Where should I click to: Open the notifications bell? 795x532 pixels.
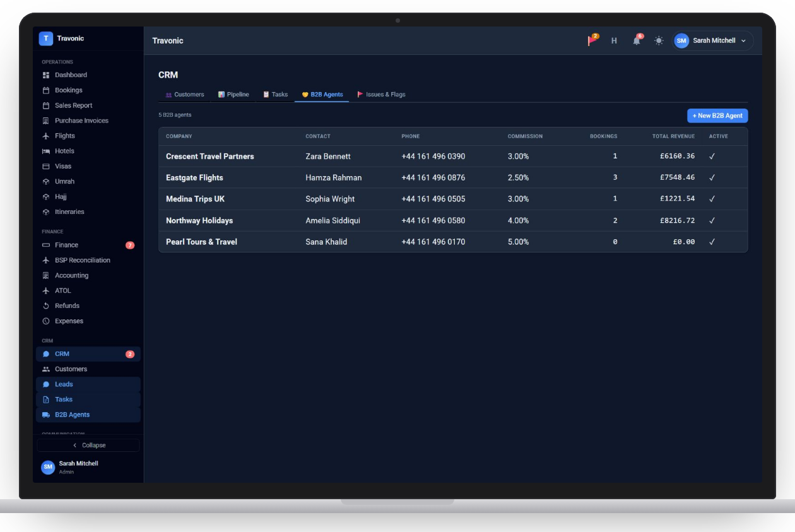pos(637,40)
